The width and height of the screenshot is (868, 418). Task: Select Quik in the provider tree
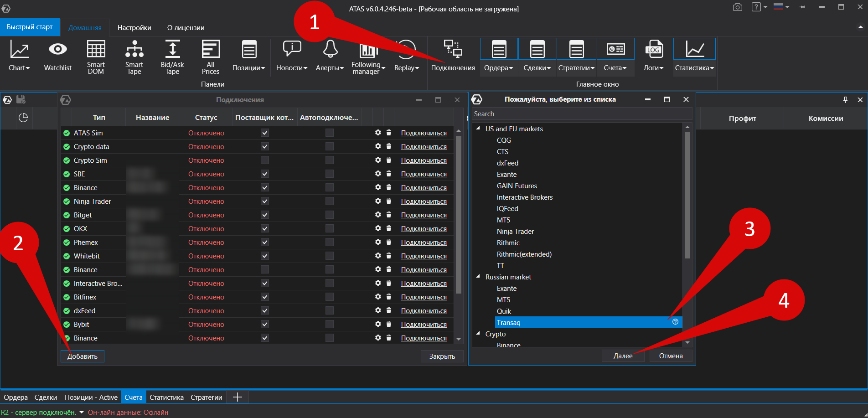point(504,311)
